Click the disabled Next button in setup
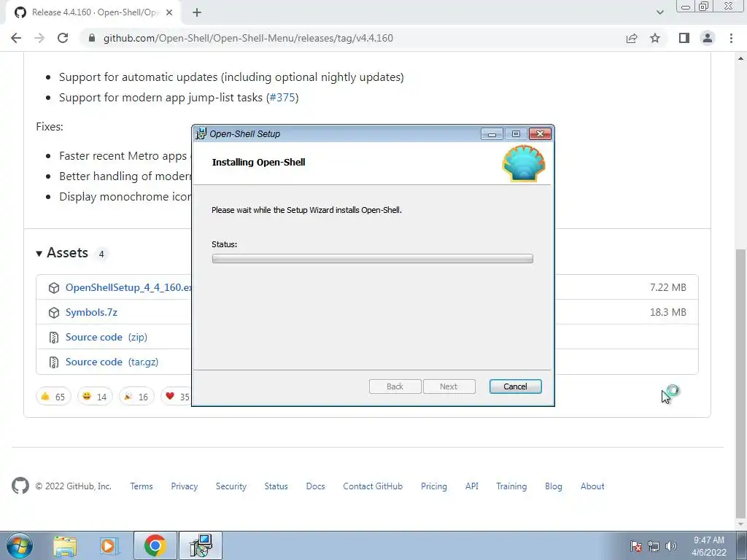 tap(449, 386)
